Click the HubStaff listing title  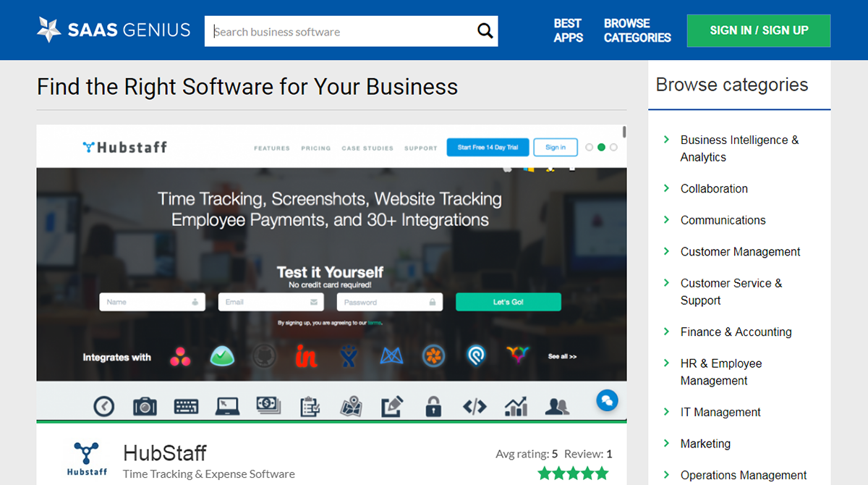point(165,453)
